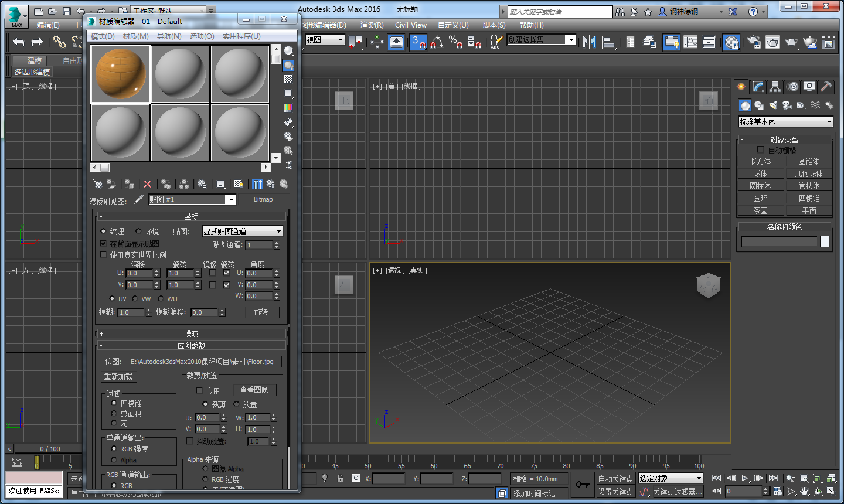Click the Render teapot icon
The width and height of the screenshot is (844, 504).
[x=791, y=42]
